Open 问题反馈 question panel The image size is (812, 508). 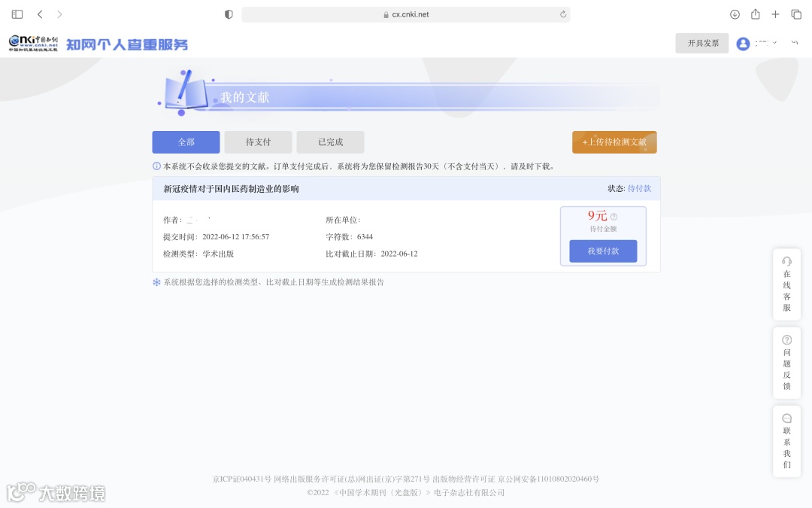click(x=786, y=363)
